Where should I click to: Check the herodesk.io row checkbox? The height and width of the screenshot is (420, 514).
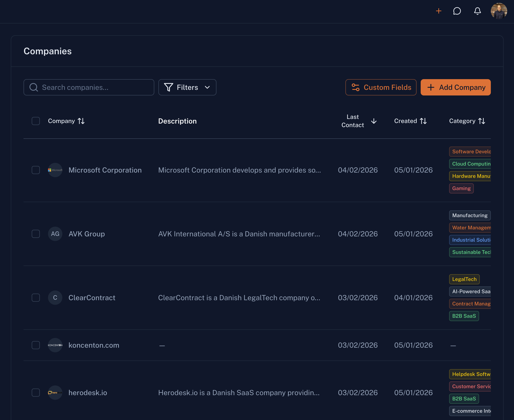(x=36, y=393)
